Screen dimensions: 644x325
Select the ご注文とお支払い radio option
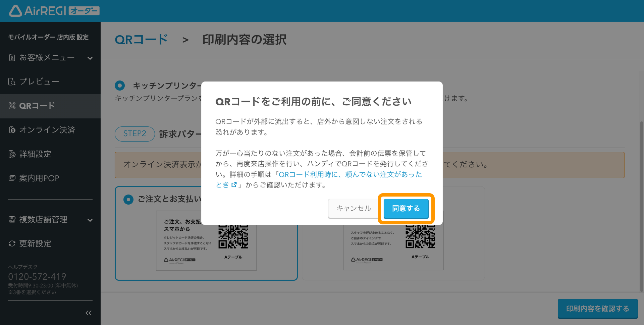128,200
